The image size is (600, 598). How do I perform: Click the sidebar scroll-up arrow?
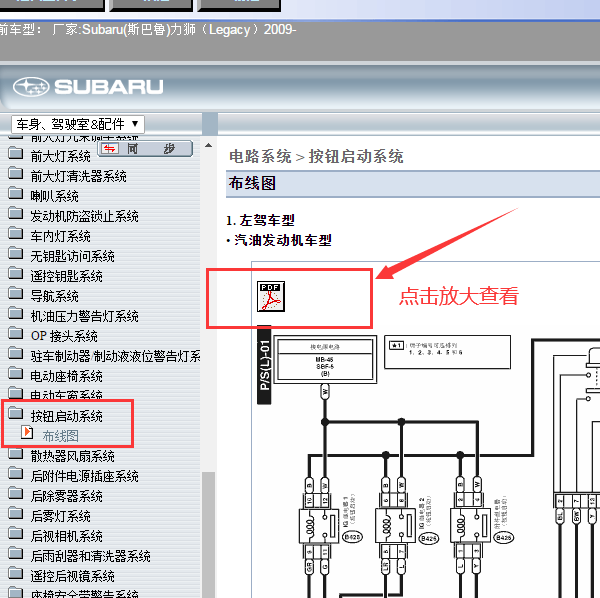(x=209, y=145)
